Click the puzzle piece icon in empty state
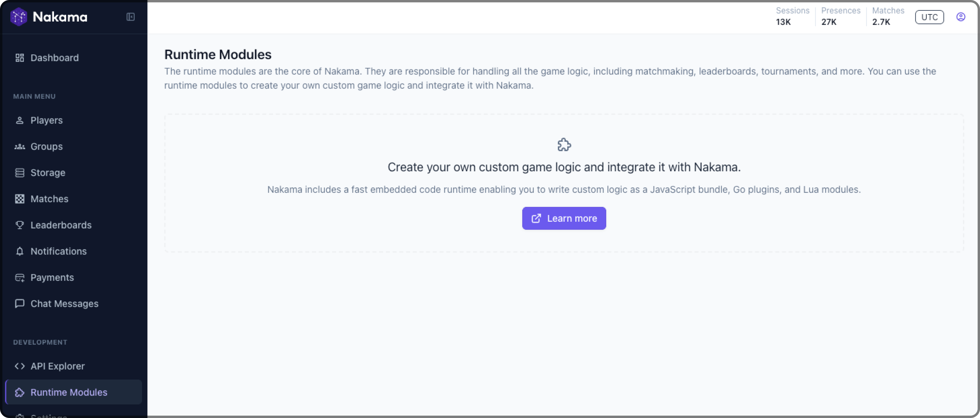 point(564,145)
